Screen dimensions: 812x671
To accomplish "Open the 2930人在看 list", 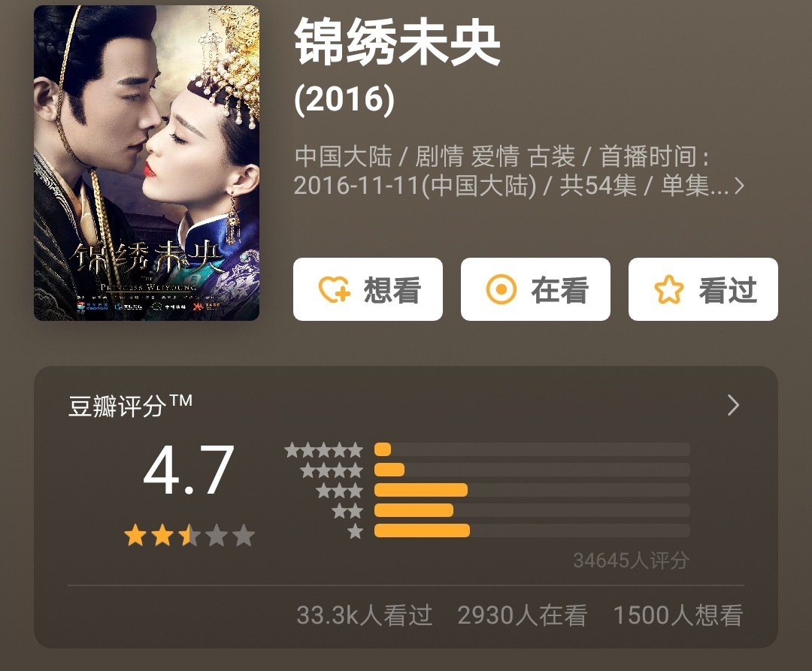I will [522, 615].
